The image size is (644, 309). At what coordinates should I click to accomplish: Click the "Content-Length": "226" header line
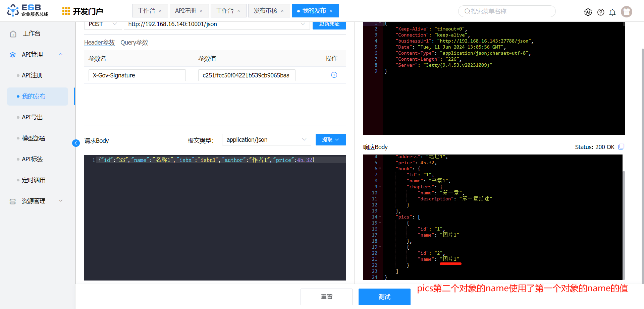[x=429, y=59]
